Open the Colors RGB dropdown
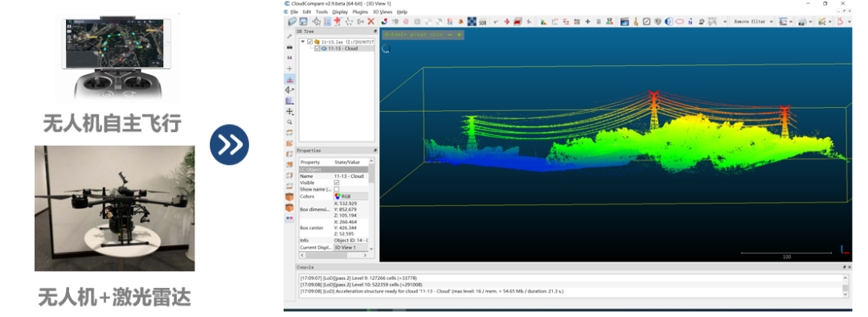 pos(350,196)
